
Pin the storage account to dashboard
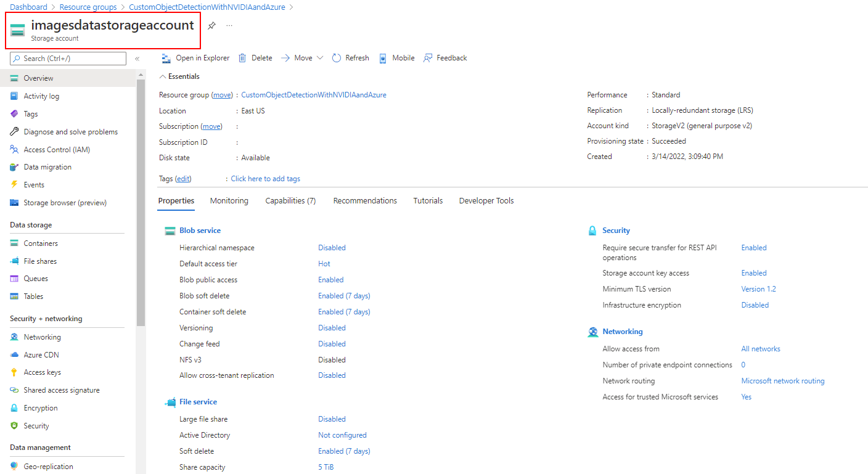(211, 25)
